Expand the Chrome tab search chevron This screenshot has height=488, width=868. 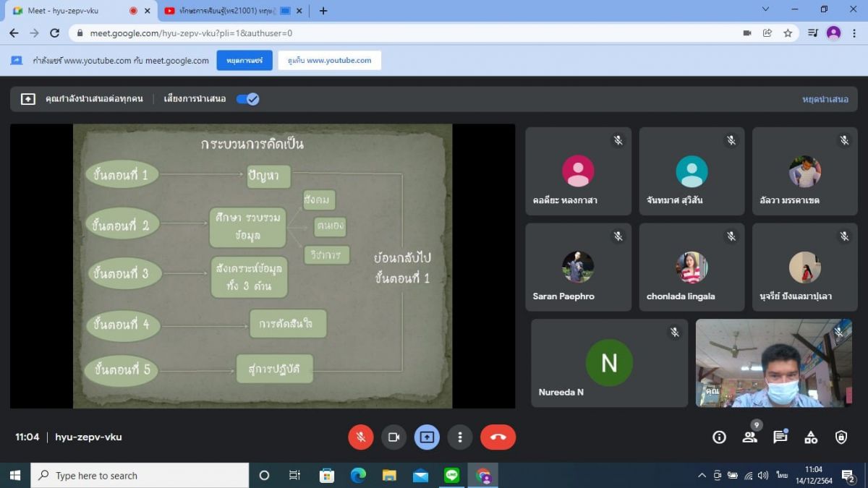(766, 10)
